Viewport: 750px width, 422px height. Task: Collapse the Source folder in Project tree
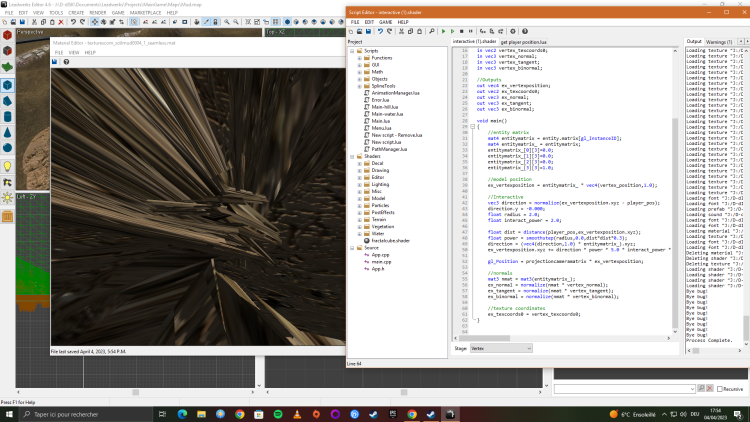pos(350,247)
